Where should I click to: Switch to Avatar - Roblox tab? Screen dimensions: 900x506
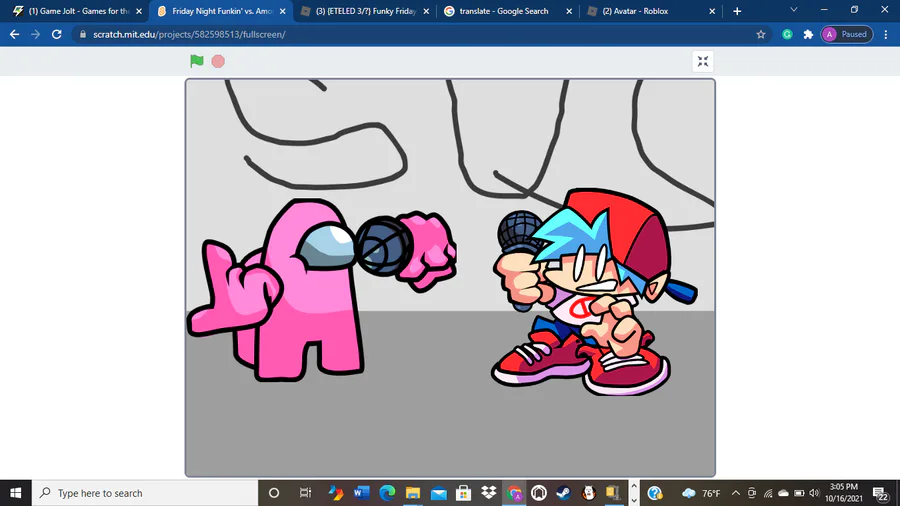pyautogui.click(x=651, y=11)
